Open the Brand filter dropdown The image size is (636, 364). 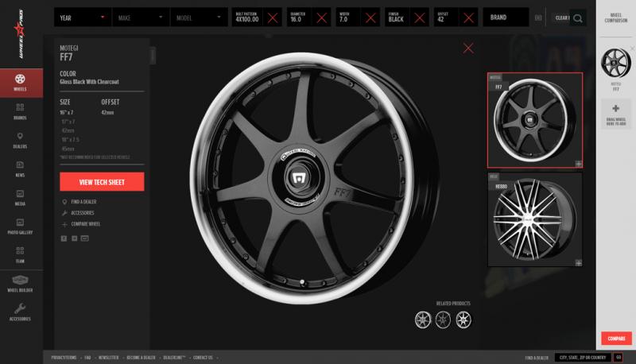point(506,17)
